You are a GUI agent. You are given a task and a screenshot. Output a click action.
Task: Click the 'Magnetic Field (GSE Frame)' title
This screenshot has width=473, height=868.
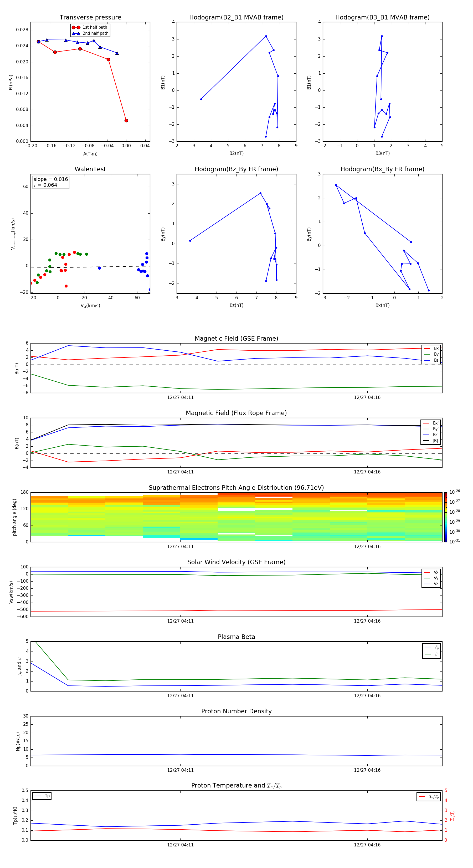(236, 339)
